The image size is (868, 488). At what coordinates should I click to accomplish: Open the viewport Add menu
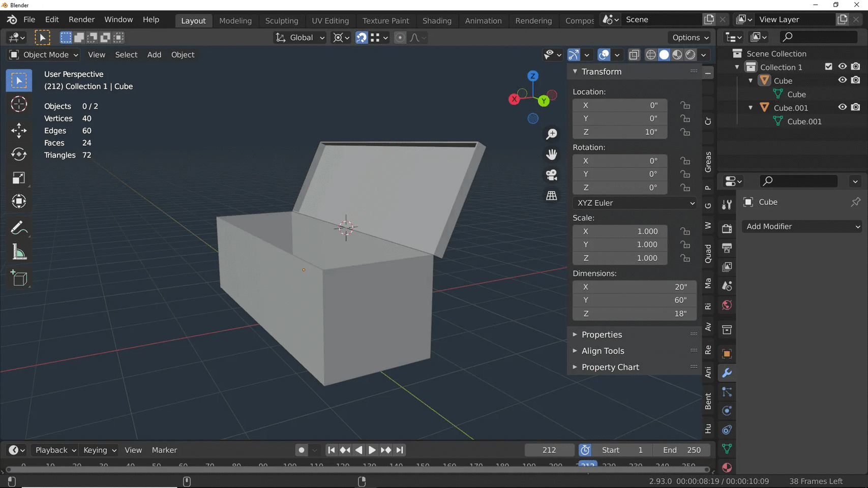(154, 54)
